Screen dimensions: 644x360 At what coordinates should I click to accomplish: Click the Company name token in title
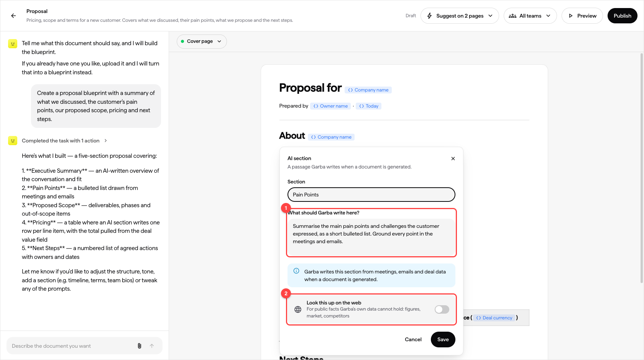click(x=368, y=90)
